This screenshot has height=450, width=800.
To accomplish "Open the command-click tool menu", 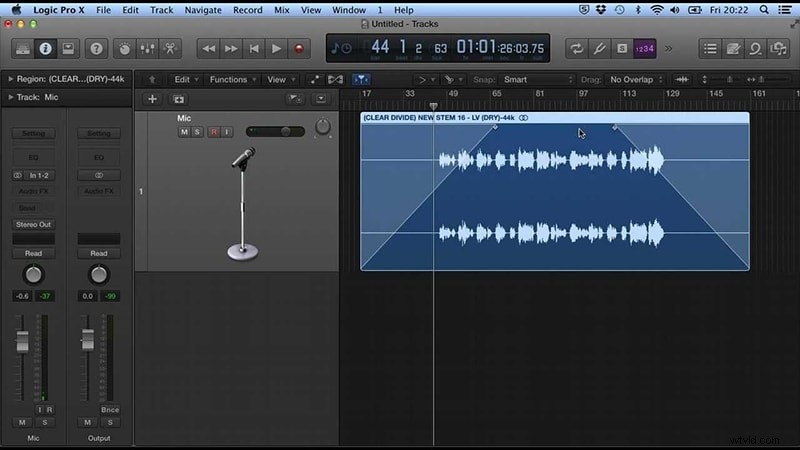I will tap(453, 80).
